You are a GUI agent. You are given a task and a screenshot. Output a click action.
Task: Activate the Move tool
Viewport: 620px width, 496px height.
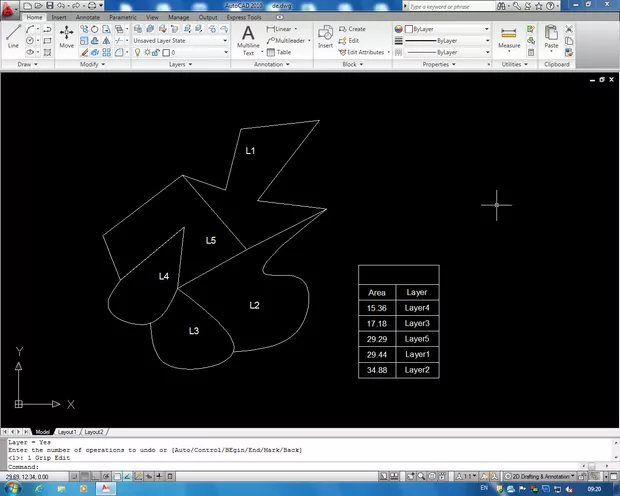coord(66,37)
